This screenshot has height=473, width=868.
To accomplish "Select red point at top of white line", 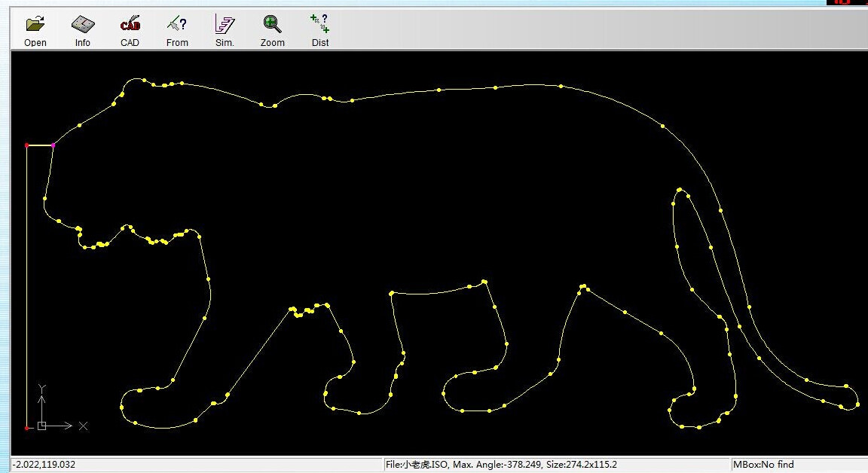I will tap(26, 145).
